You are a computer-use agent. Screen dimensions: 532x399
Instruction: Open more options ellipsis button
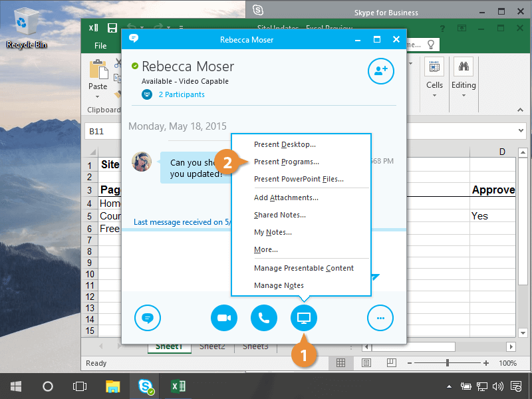point(380,318)
